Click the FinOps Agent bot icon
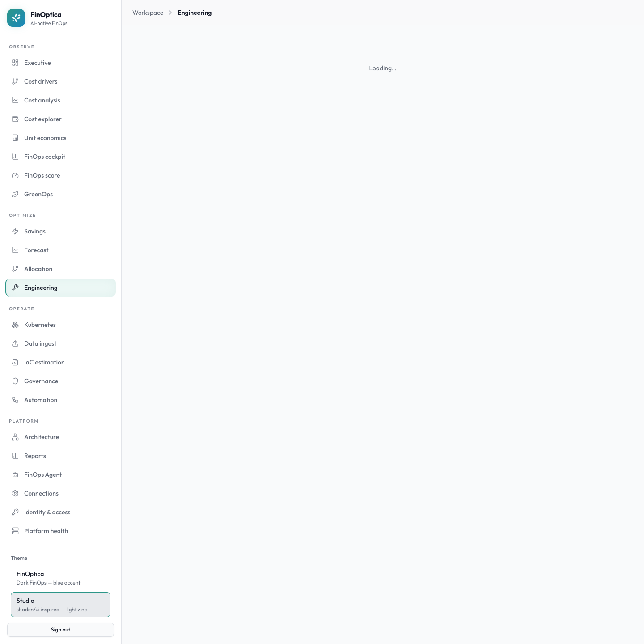Screen dimensions: 644x644 tap(15, 475)
